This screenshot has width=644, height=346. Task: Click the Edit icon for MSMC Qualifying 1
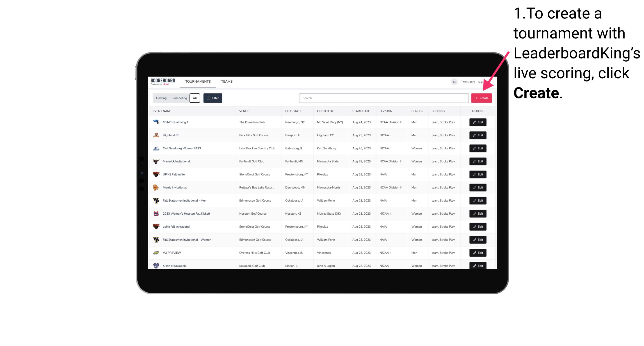click(477, 122)
